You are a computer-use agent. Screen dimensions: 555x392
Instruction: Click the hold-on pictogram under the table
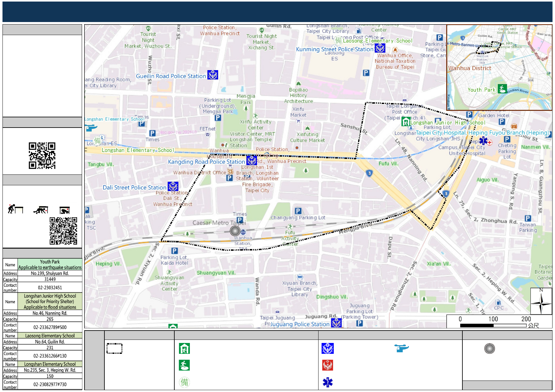(65, 210)
